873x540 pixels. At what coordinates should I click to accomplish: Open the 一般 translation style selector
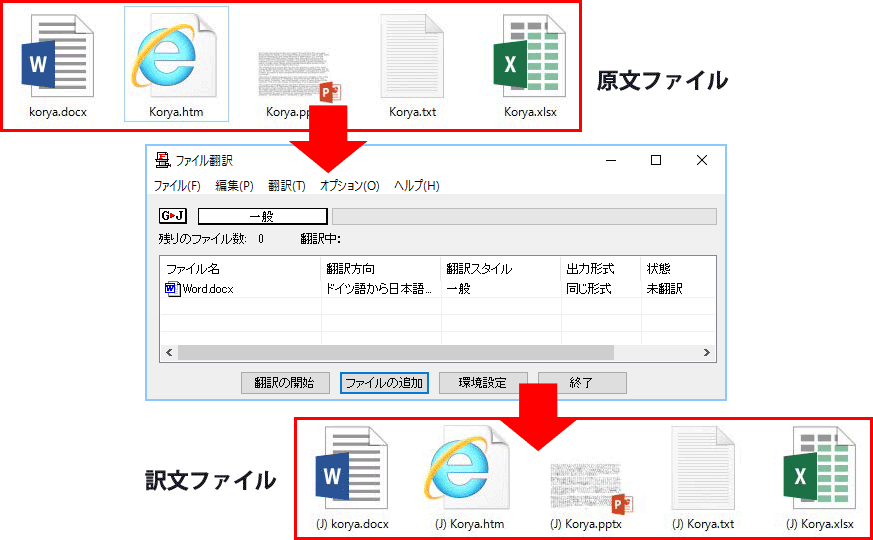click(x=262, y=216)
